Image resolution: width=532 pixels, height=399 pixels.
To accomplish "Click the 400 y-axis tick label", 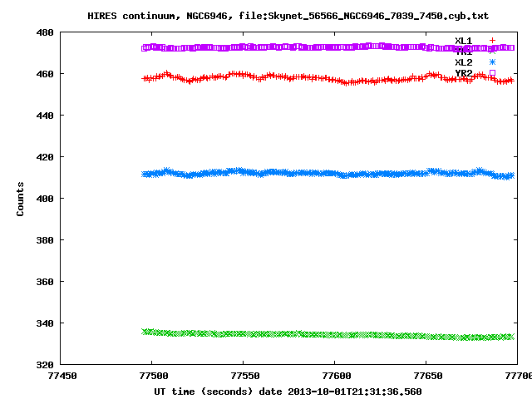I will click(x=45, y=199).
